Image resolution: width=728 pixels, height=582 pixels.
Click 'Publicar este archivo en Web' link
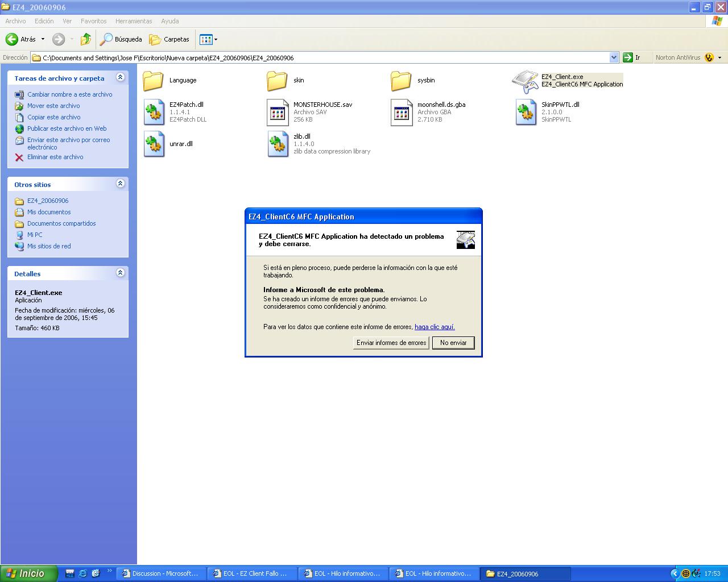click(x=67, y=128)
